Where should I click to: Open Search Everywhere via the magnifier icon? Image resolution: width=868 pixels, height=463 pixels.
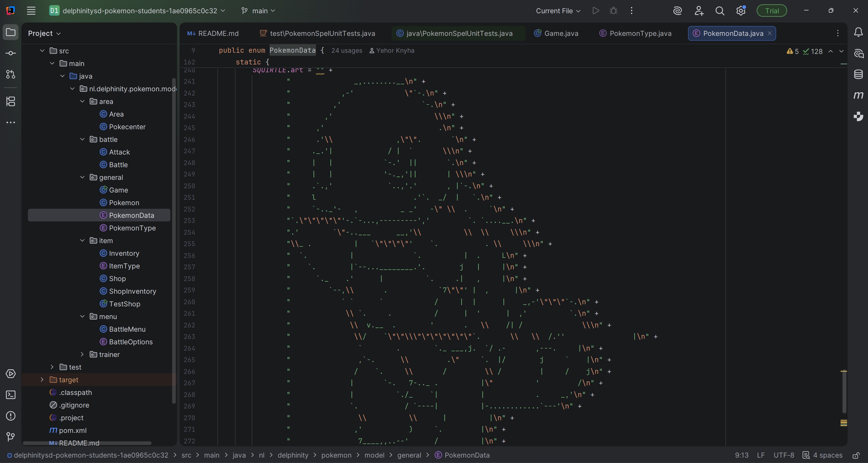pos(720,11)
